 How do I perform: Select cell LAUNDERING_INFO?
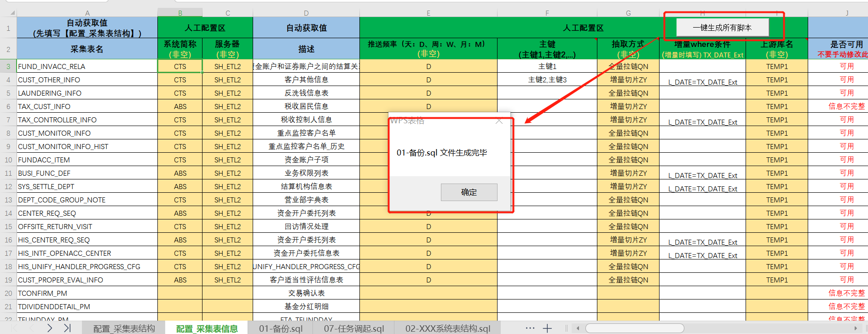[87, 93]
